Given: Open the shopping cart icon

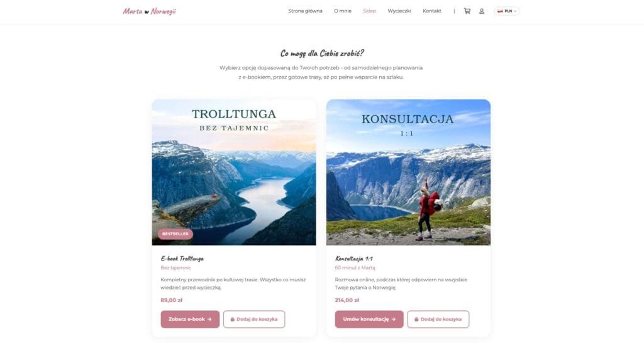Looking at the screenshot, I should click(467, 11).
